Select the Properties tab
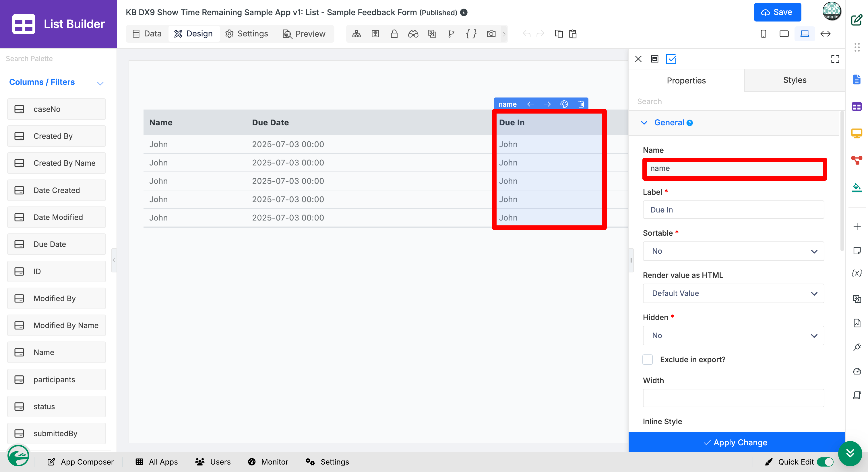This screenshot has height=472, width=868. [686, 81]
